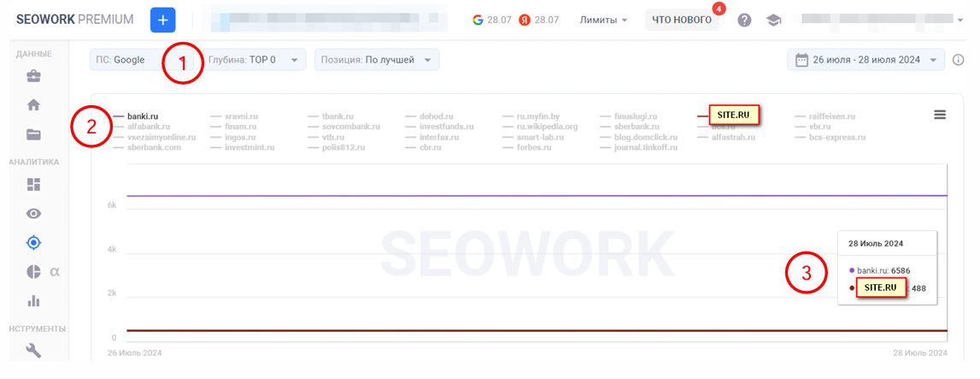
Task: Select the blue target icon in sidebar
Action: point(34,242)
